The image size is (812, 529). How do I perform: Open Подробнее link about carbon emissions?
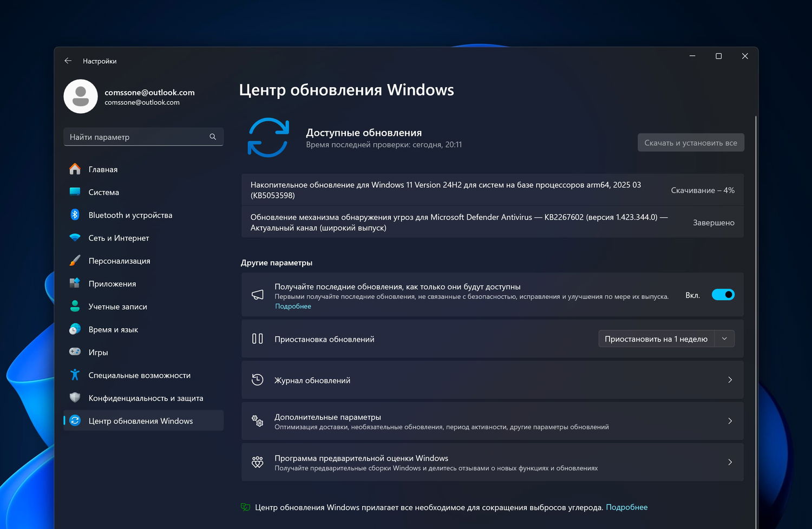pyautogui.click(x=626, y=507)
